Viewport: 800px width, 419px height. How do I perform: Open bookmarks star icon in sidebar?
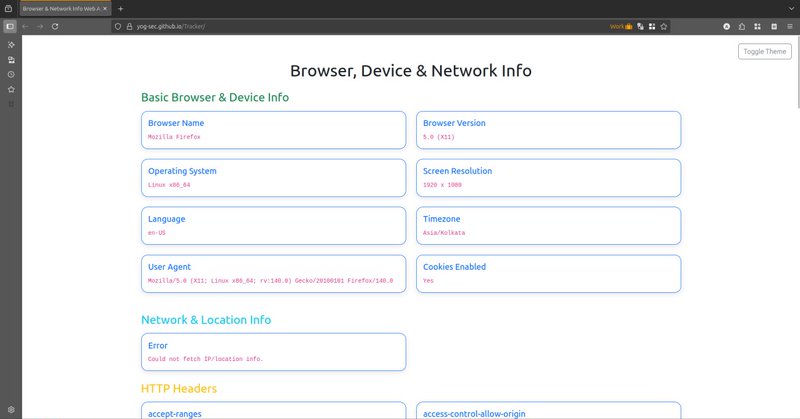(11, 89)
